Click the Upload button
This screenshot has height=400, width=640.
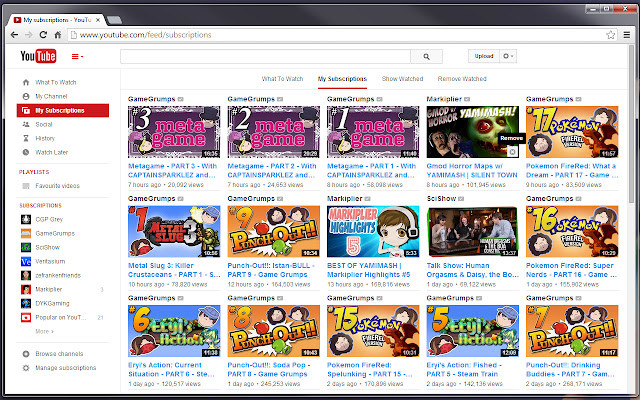click(483, 56)
